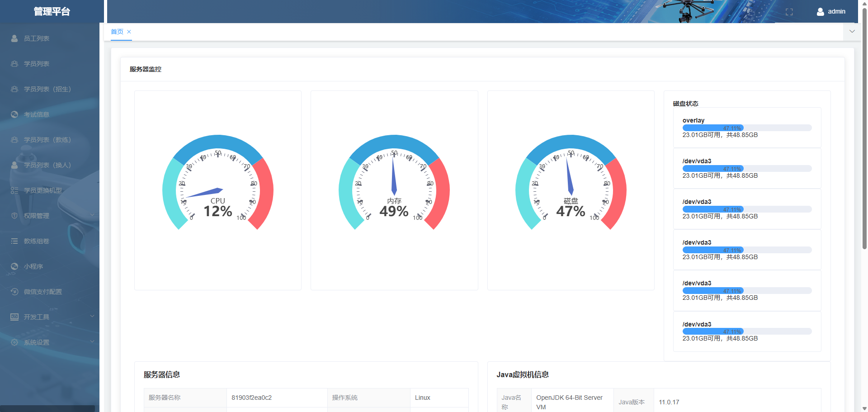
Task: Click the 微信支付配置 icon
Action: 14,292
